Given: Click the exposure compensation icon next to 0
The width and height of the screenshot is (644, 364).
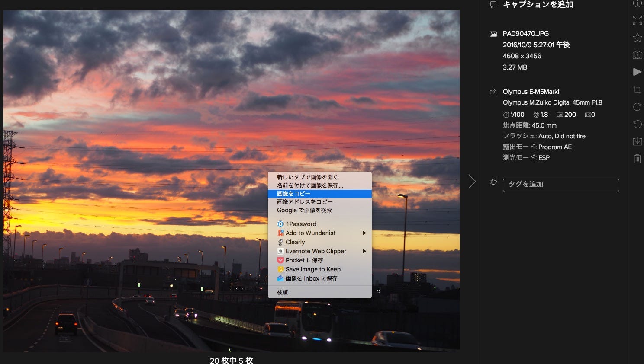Looking at the screenshot, I should (588, 115).
